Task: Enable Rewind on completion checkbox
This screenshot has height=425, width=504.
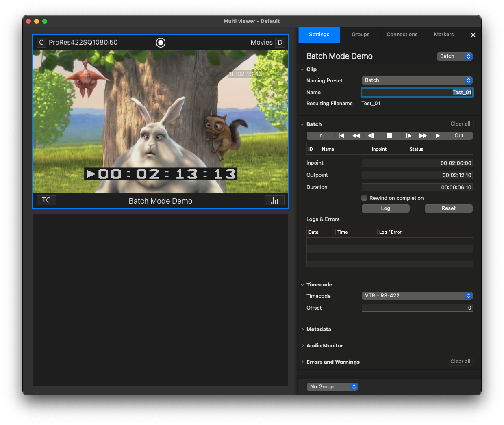Action: coord(364,198)
